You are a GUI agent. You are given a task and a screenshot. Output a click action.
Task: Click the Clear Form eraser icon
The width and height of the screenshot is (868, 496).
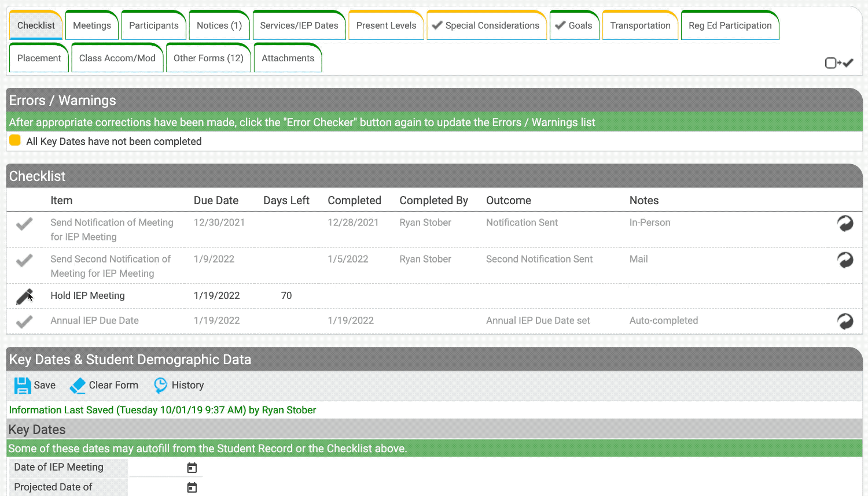(78, 386)
